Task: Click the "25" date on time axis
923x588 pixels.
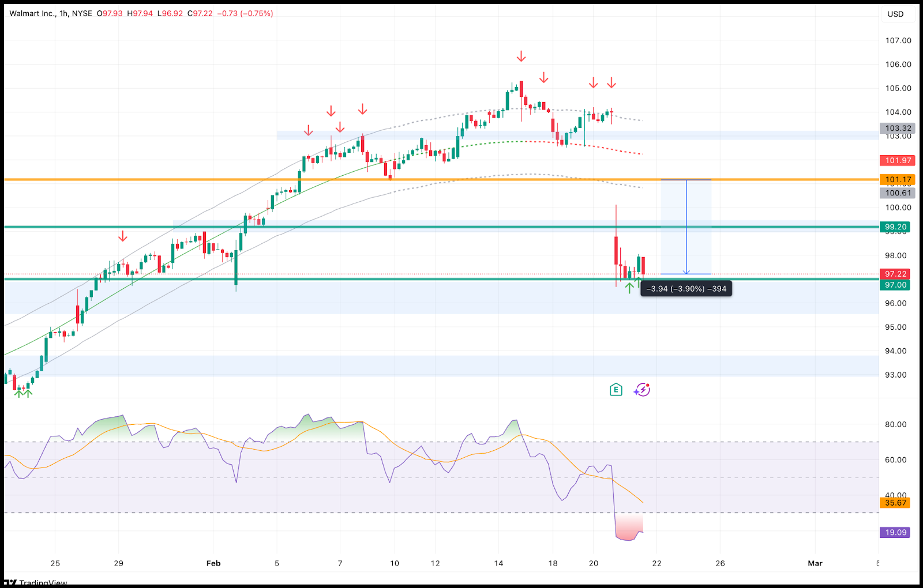Action: [x=55, y=563]
